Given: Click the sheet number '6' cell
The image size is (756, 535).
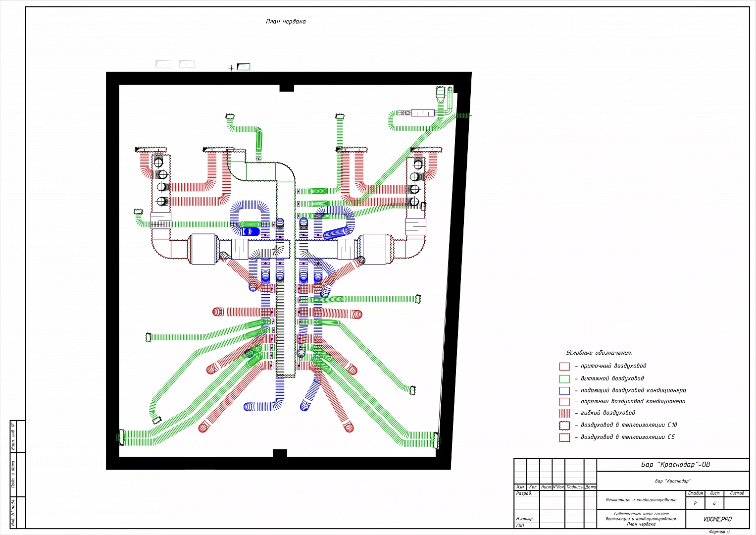Looking at the screenshot, I should tap(714, 503).
